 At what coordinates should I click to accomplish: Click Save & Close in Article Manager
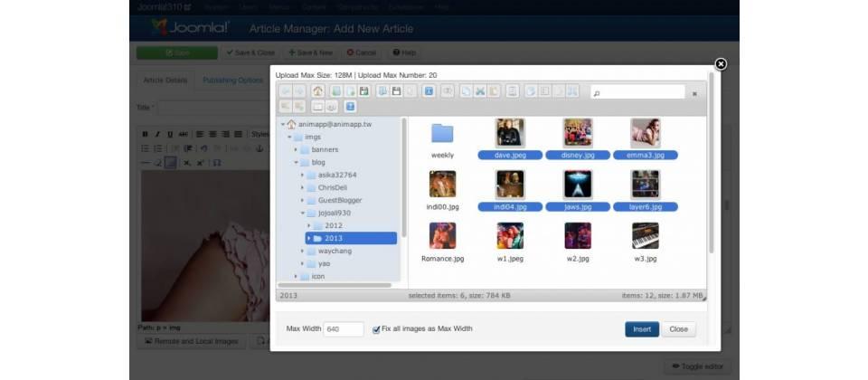(x=250, y=52)
